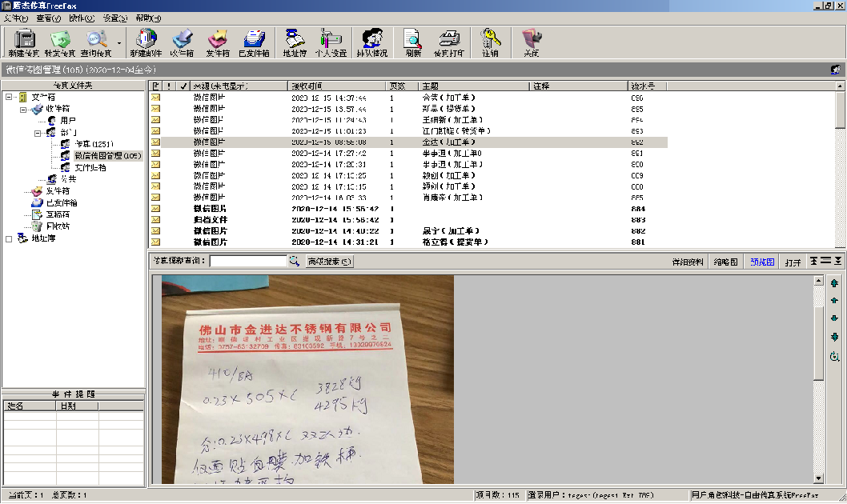
Task: Open 发件箱 from the toolbar
Action: pos(218,42)
